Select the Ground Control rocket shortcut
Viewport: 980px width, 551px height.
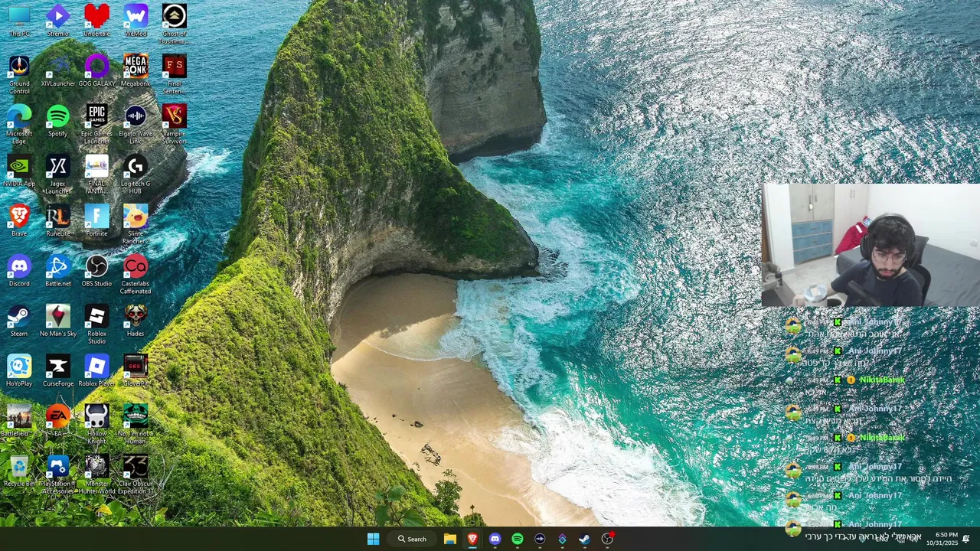[19, 74]
